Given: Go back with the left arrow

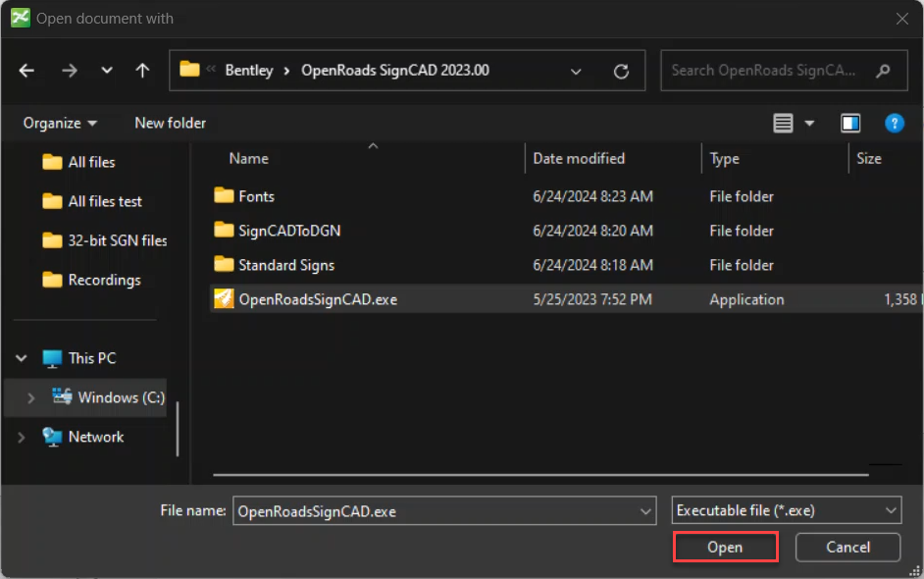Looking at the screenshot, I should click(x=26, y=71).
